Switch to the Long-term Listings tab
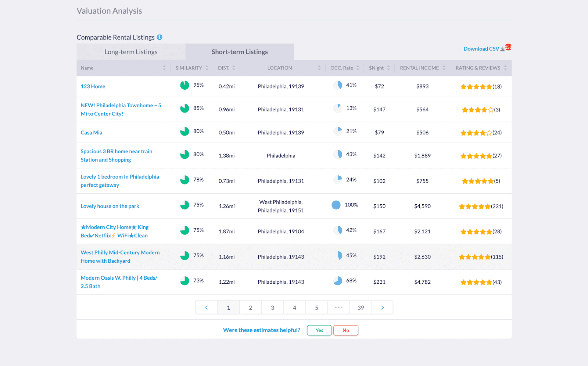Image resolution: width=588 pixels, height=366 pixels. [131, 51]
